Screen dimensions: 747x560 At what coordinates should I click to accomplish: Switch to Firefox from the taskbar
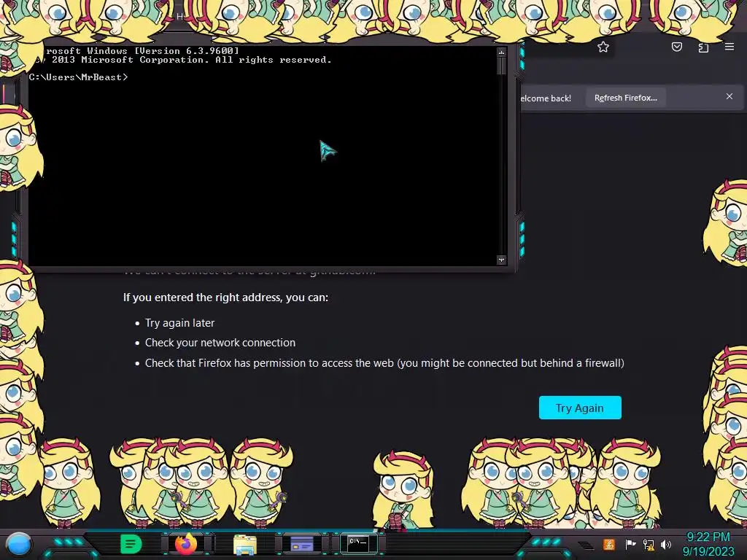tap(186, 544)
